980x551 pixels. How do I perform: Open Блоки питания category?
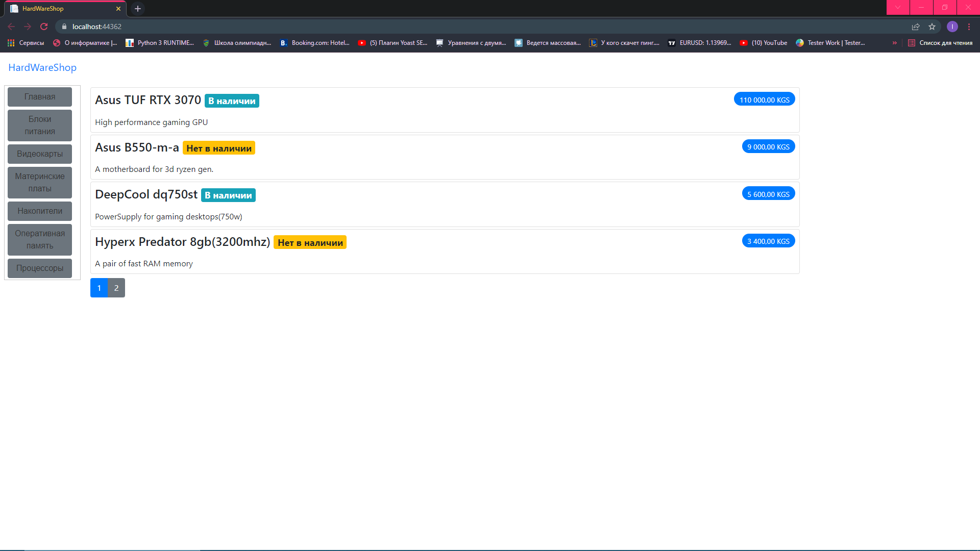[x=40, y=126]
